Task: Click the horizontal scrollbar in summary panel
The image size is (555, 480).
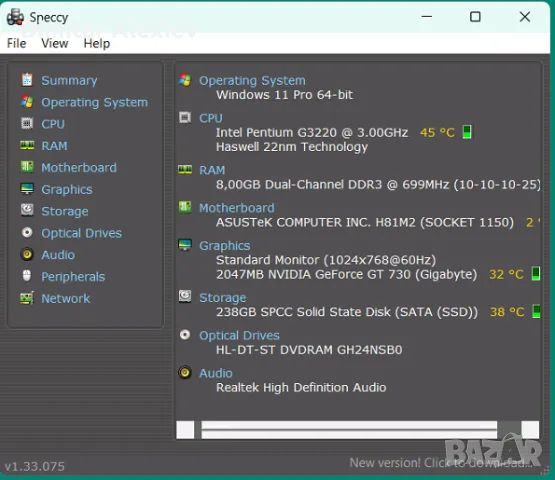Action: [x=357, y=429]
